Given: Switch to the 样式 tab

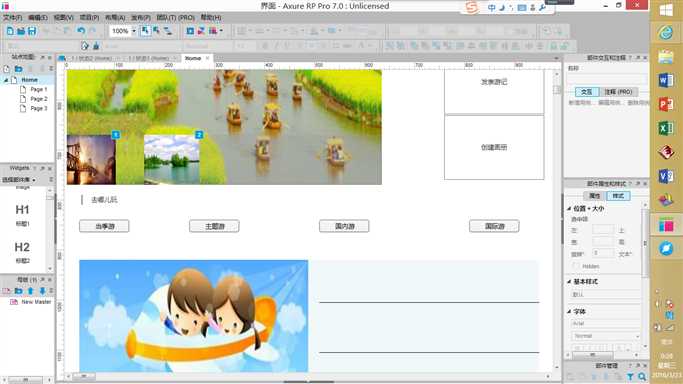Looking at the screenshot, I should 618,196.
